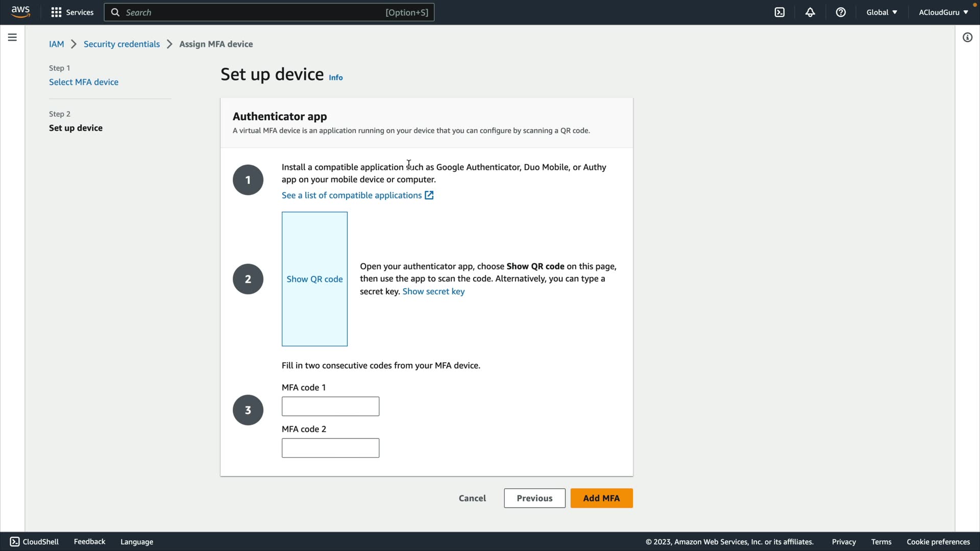Open the Language selector in footer
The image size is (980, 551).
137,542
